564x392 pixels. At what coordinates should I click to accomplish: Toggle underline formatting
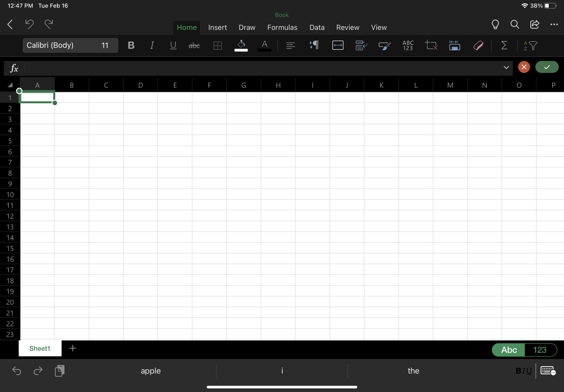(173, 45)
